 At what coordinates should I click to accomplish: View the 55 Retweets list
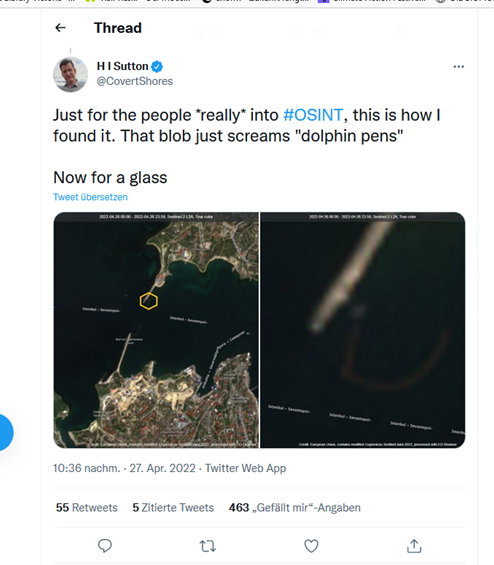click(x=87, y=508)
